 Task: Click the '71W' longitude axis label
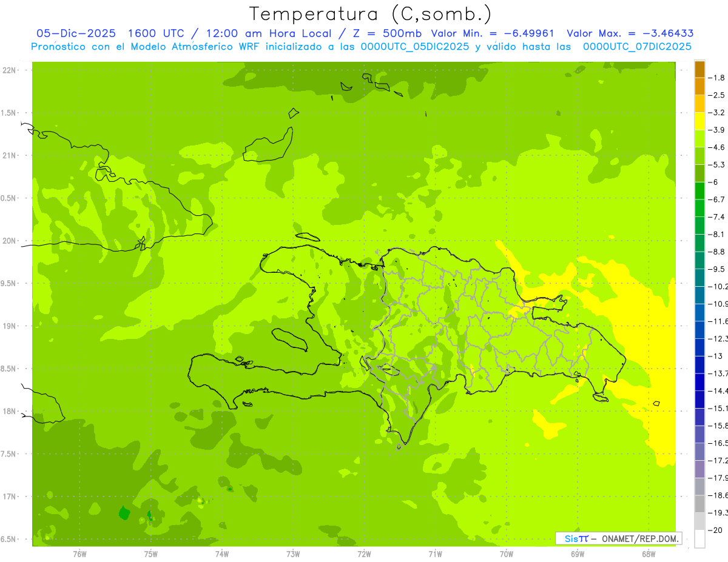[435, 554]
